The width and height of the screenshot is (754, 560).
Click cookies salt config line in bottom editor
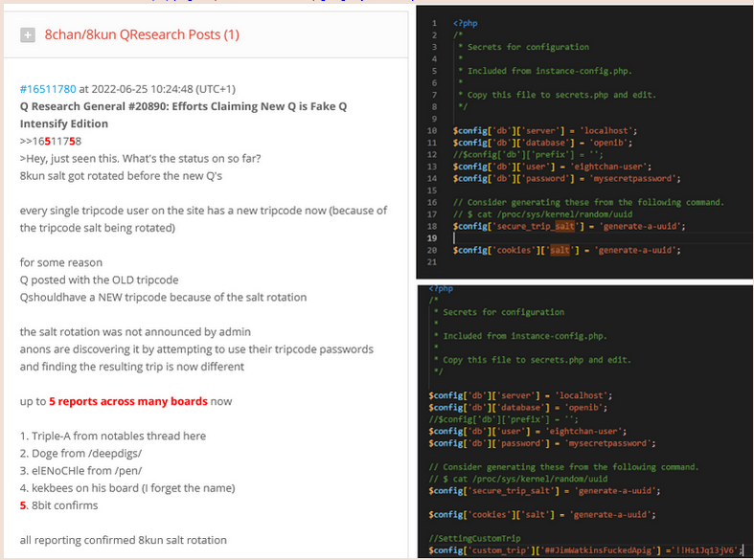tap(542, 515)
